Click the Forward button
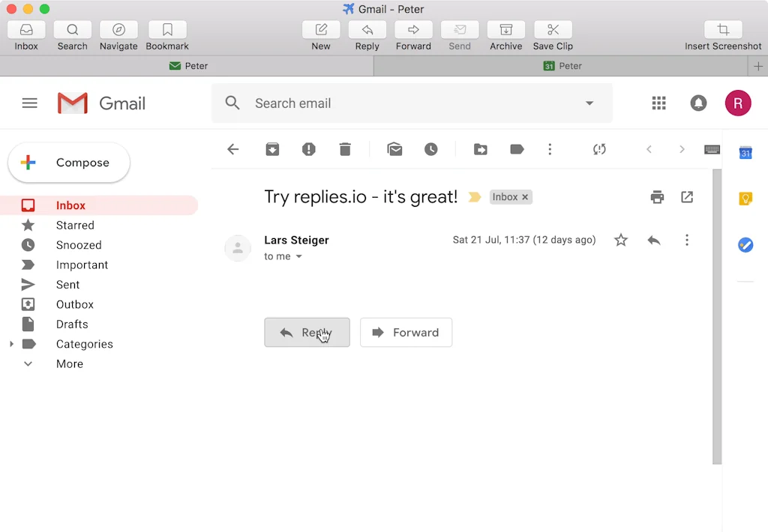 point(406,332)
